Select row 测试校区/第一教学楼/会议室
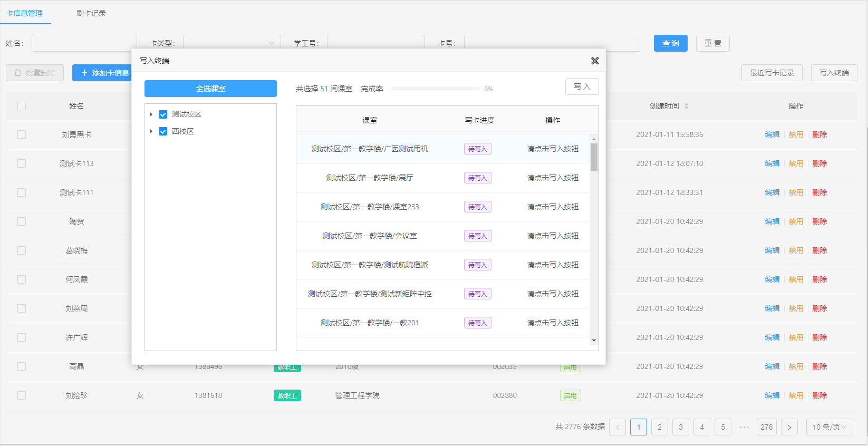 point(443,236)
